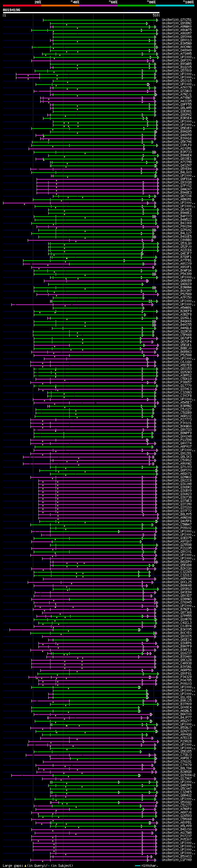
Task: Select UniRef100_Q5IX15 label
Action: click(177, 81)
